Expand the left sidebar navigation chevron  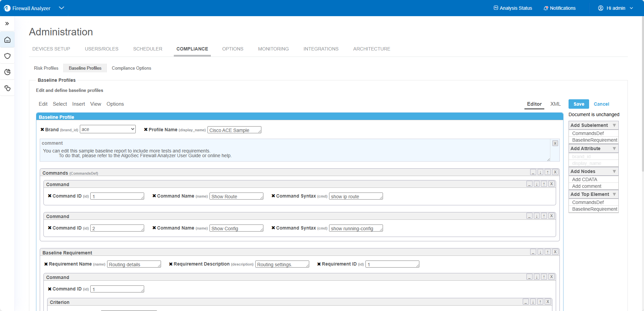[7, 24]
